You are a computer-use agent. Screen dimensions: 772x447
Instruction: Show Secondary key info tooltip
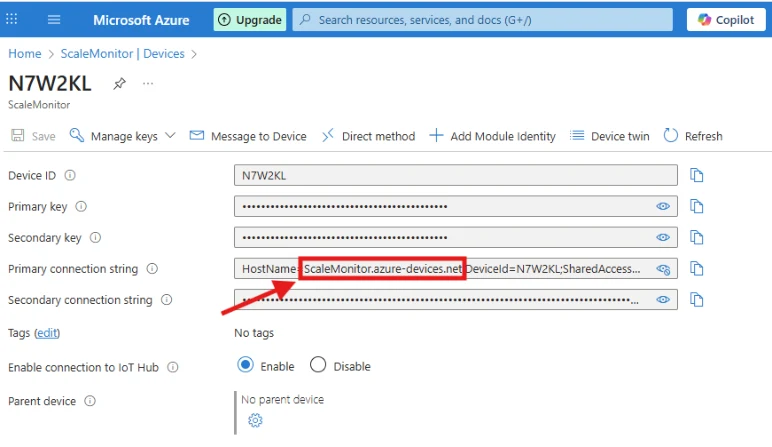click(x=96, y=238)
